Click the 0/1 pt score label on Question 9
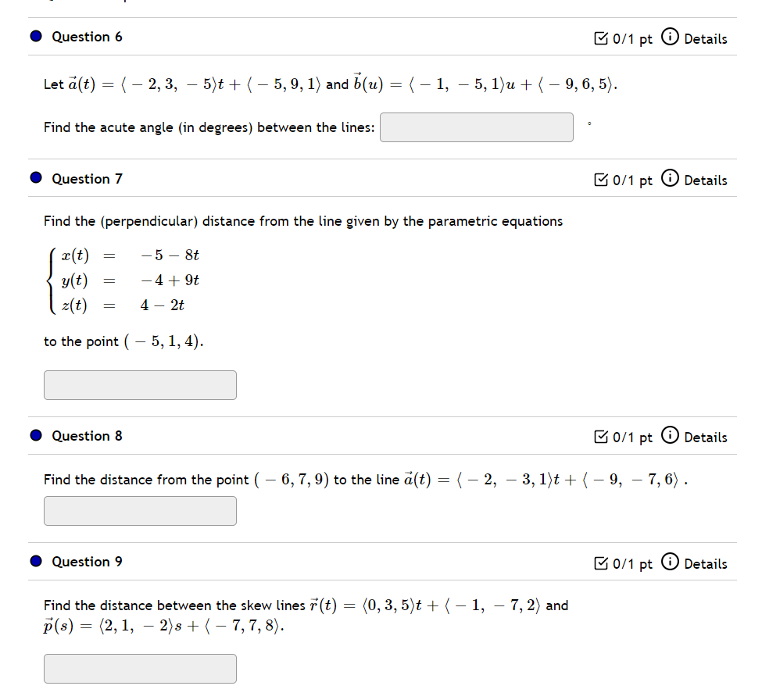Screen dimensions: 762x700 (x=631, y=563)
